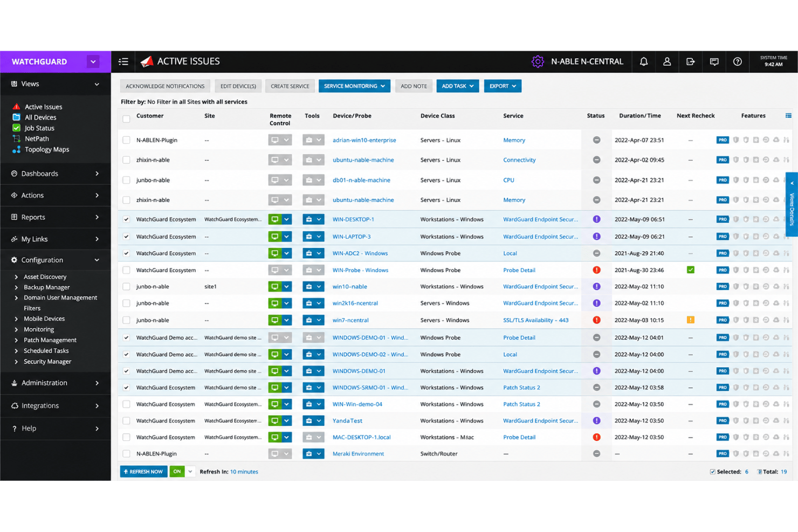798x532 pixels.
Task: Open the Add Task dropdown
Action: [457, 86]
